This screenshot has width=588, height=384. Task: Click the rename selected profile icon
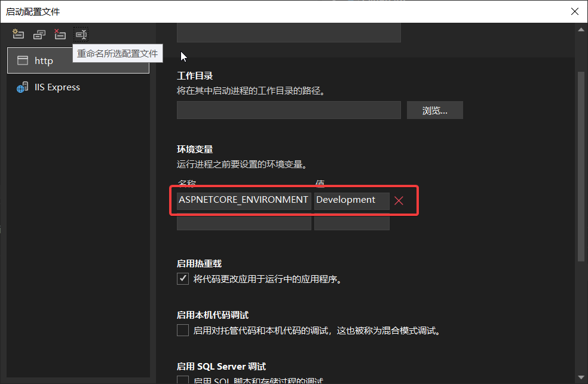pos(81,34)
